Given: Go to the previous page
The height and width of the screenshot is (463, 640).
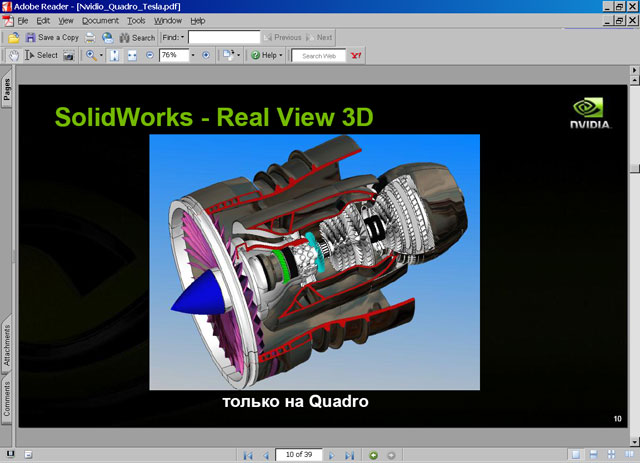Looking at the screenshot, I should tap(266, 455).
